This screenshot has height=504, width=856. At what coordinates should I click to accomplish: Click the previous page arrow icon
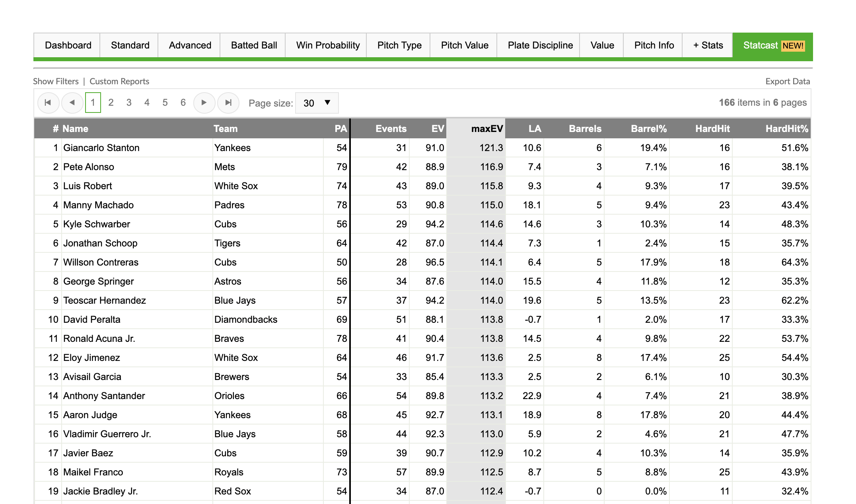pyautogui.click(x=72, y=102)
